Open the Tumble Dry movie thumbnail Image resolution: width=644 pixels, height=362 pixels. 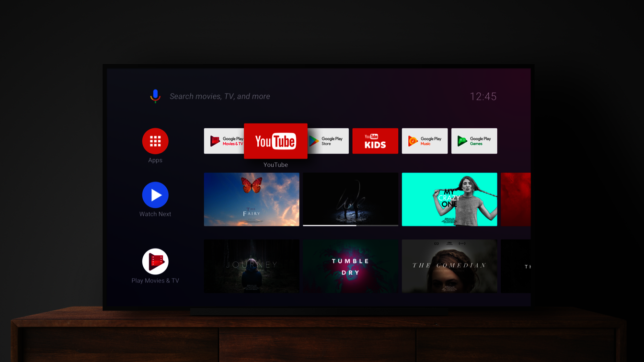[350, 266]
